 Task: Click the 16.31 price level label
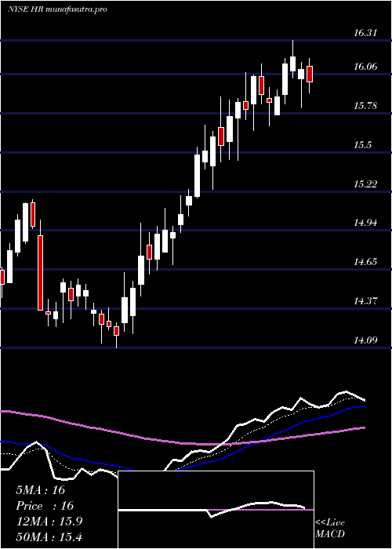pyautogui.click(x=365, y=33)
